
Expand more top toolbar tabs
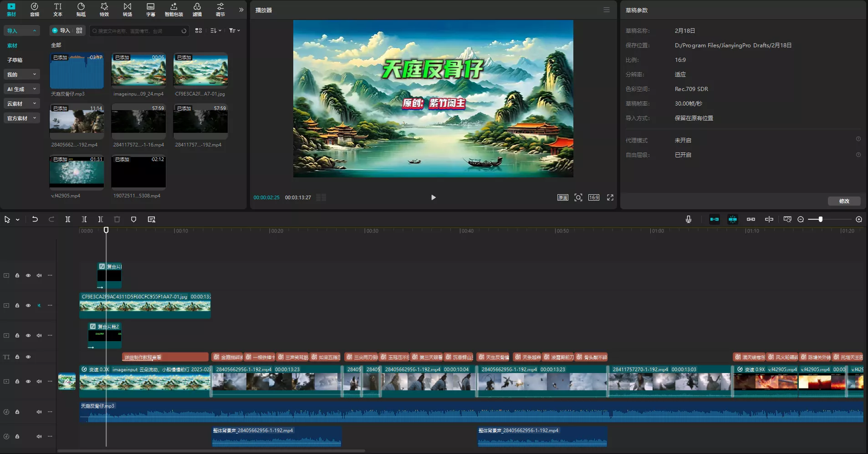coord(241,10)
